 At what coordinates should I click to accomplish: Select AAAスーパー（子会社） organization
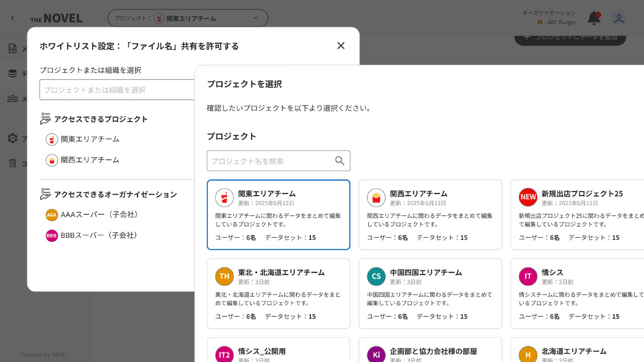coord(99,215)
